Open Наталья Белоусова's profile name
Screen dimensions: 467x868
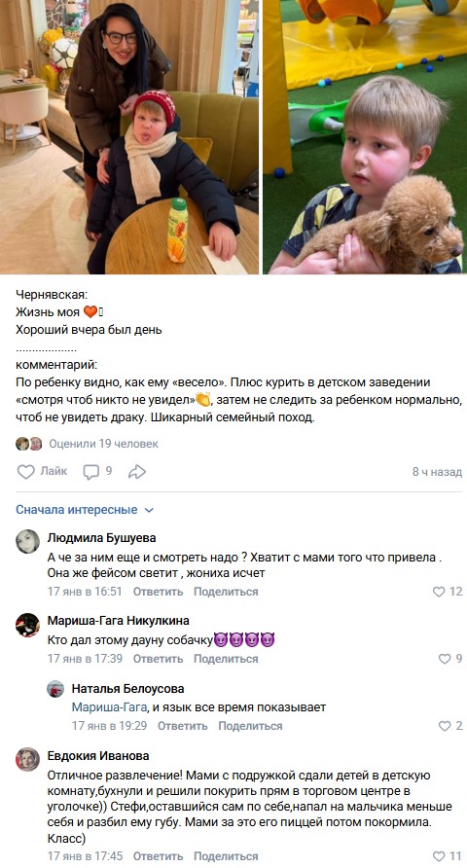click(127, 689)
